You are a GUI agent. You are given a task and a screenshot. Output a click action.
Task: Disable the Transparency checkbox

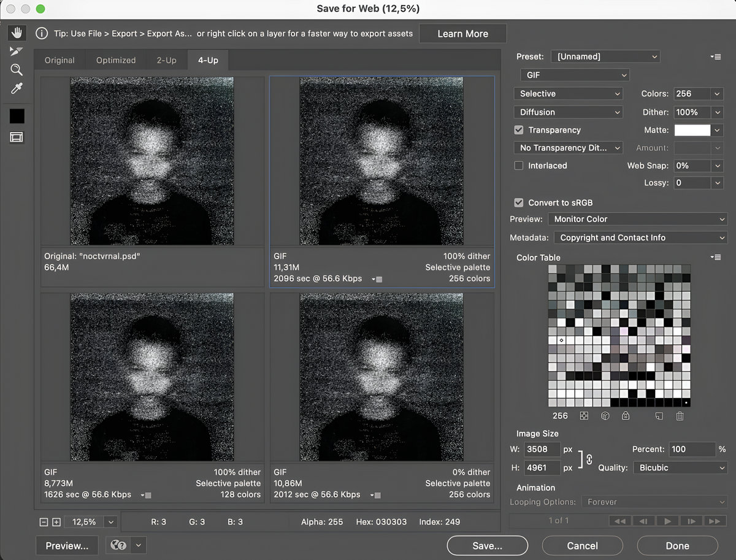point(519,130)
